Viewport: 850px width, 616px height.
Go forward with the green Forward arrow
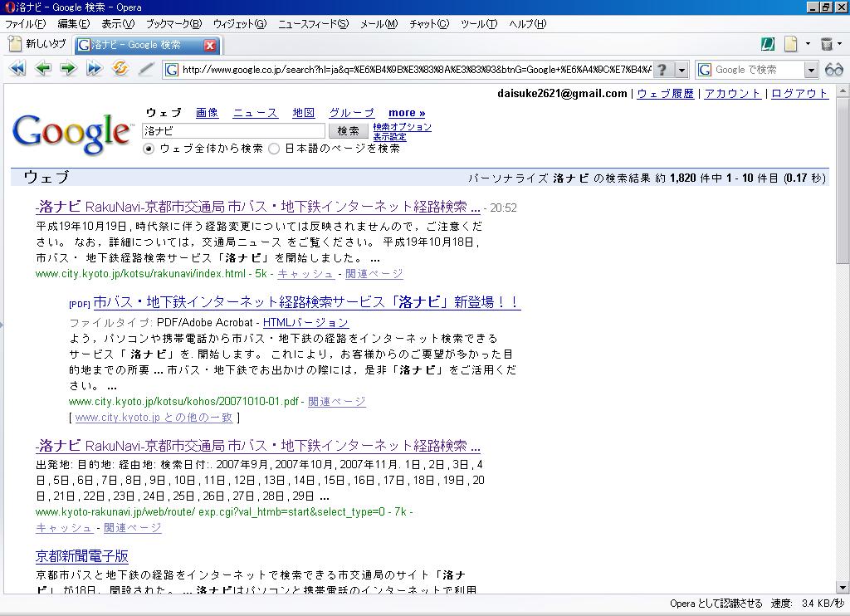[68, 69]
